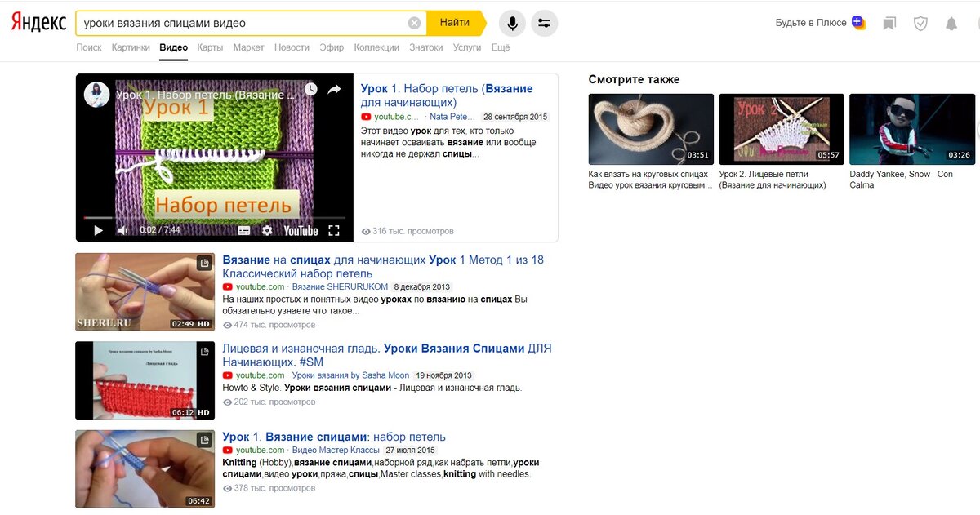Save the 06:42 video to collection icon
980x515 pixels.
(x=204, y=439)
